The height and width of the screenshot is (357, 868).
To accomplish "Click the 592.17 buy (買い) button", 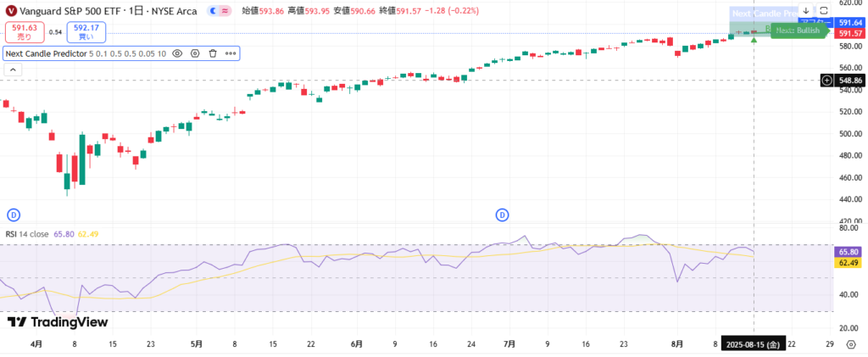I will pyautogui.click(x=86, y=32).
